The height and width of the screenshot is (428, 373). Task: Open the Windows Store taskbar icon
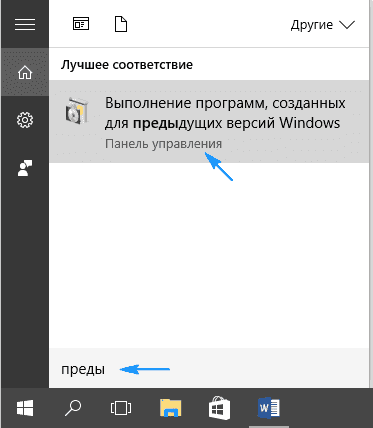pyautogui.click(x=219, y=407)
